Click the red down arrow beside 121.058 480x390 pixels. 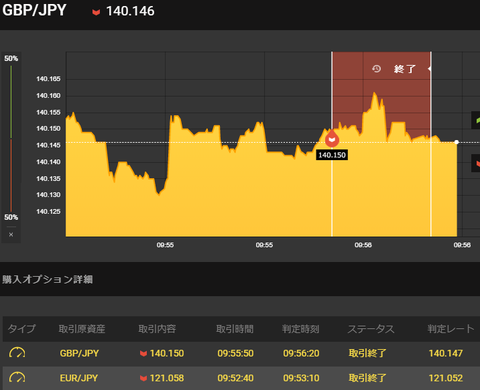(144, 378)
